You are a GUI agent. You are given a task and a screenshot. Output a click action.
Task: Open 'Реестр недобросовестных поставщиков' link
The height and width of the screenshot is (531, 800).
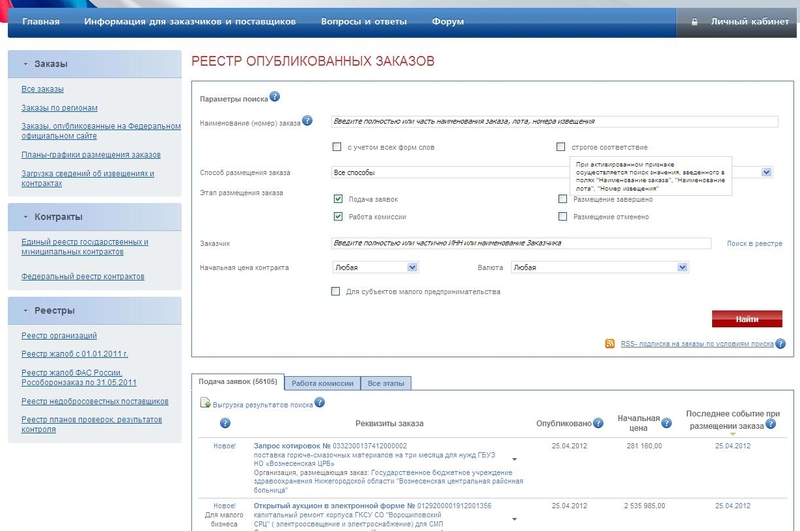tap(95, 401)
